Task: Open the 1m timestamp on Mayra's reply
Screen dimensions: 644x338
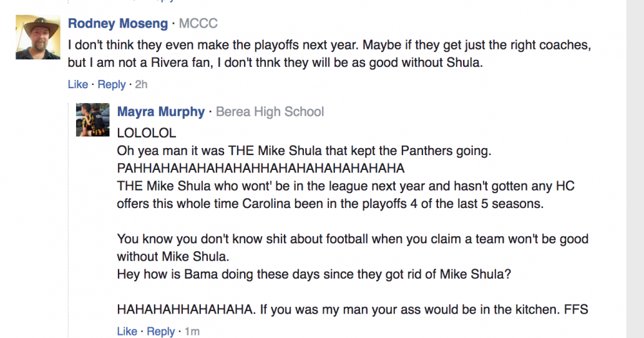Action: click(192, 331)
